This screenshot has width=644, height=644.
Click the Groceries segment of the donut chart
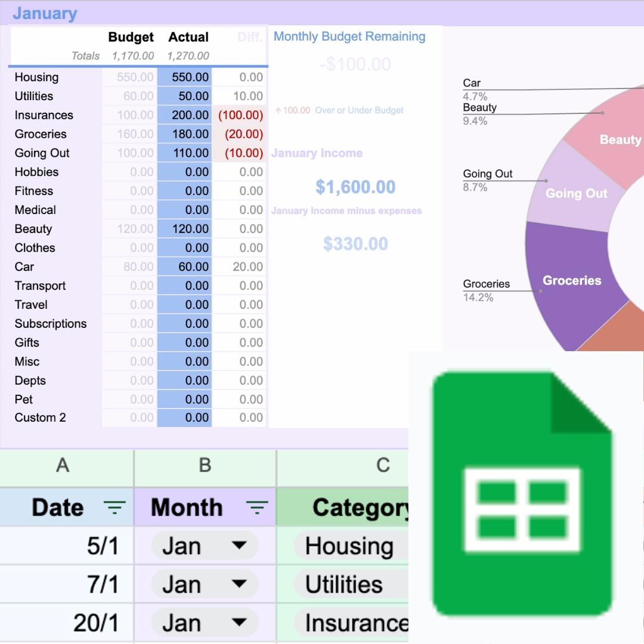point(571,280)
